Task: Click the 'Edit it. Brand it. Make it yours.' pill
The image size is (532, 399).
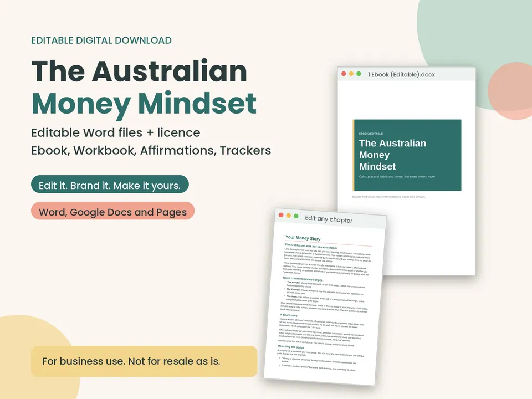Action: pos(110,185)
